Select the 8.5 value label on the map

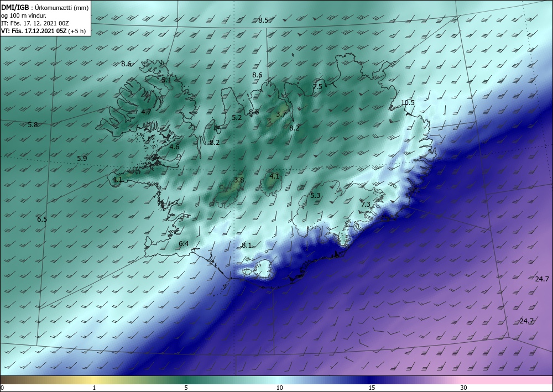coord(263,20)
